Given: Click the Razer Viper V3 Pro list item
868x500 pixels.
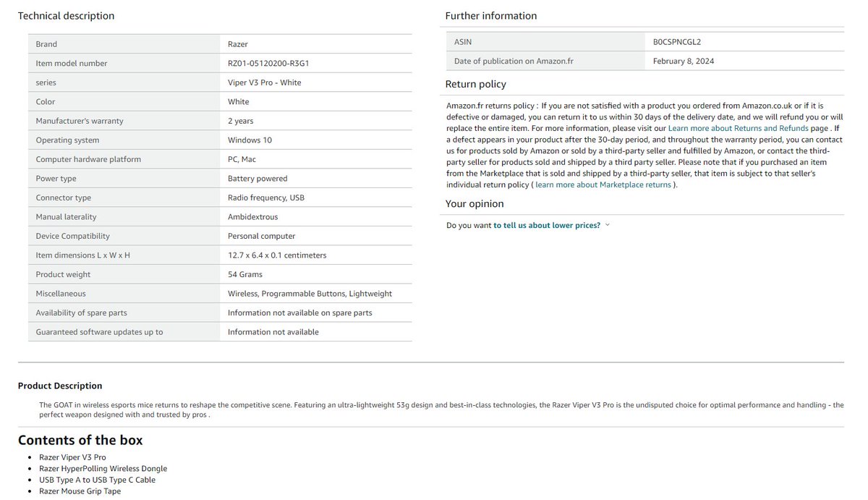Looking at the screenshot, I should coord(72,457).
